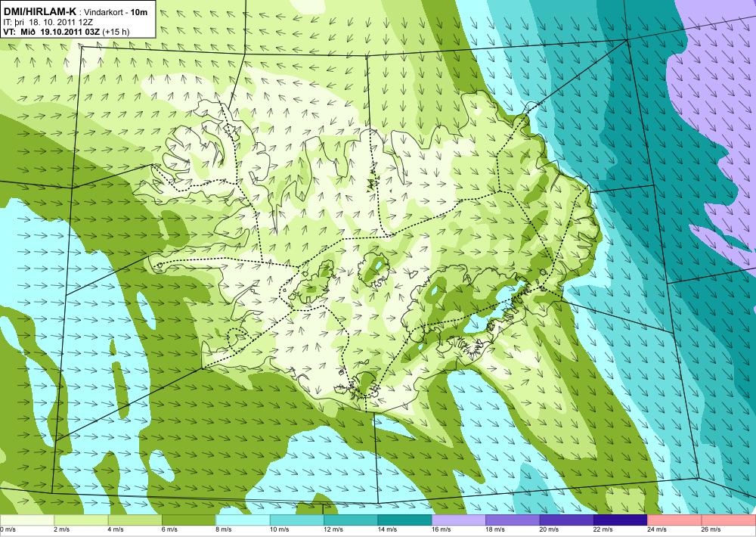Click the "26 m/s" legend label
The height and width of the screenshot is (537, 756).
tap(711, 529)
